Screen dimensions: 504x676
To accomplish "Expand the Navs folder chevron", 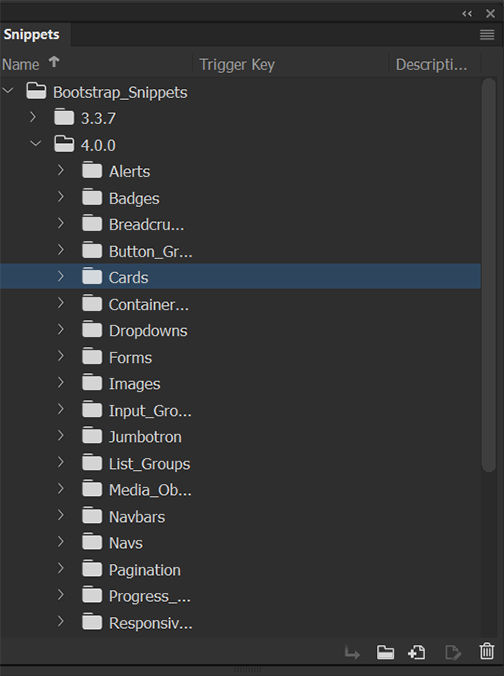I will tap(61, 541).
